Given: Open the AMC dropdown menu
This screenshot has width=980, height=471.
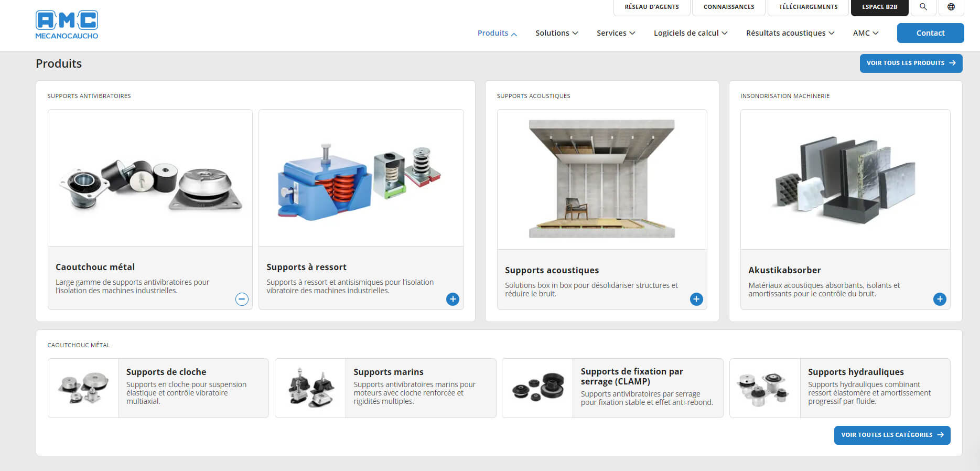Looking at the screenshot, I should point(866,33).
